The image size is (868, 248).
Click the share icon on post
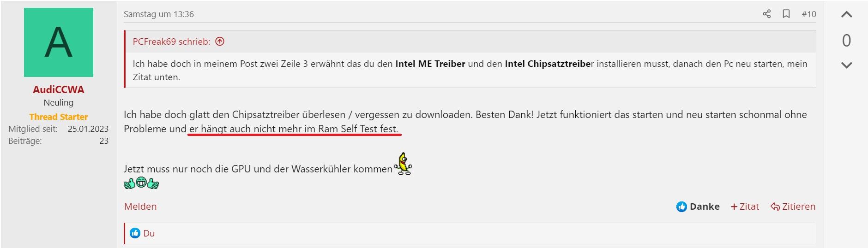click(x=766, y=14)
